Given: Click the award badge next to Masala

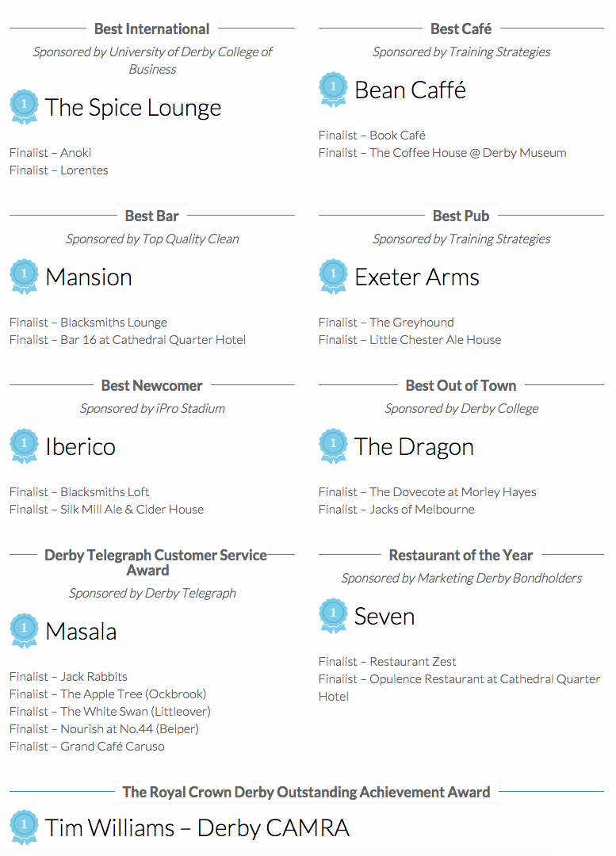Looking at the screenshot, I should [x=24, y=629].
